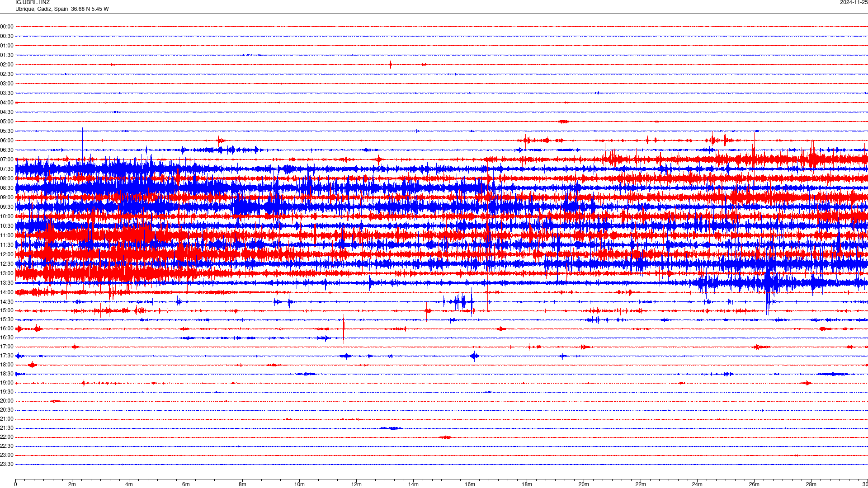Select the 13:00 row time label
This screenshot has height=488, width=868.
click(x=7, y=273)
